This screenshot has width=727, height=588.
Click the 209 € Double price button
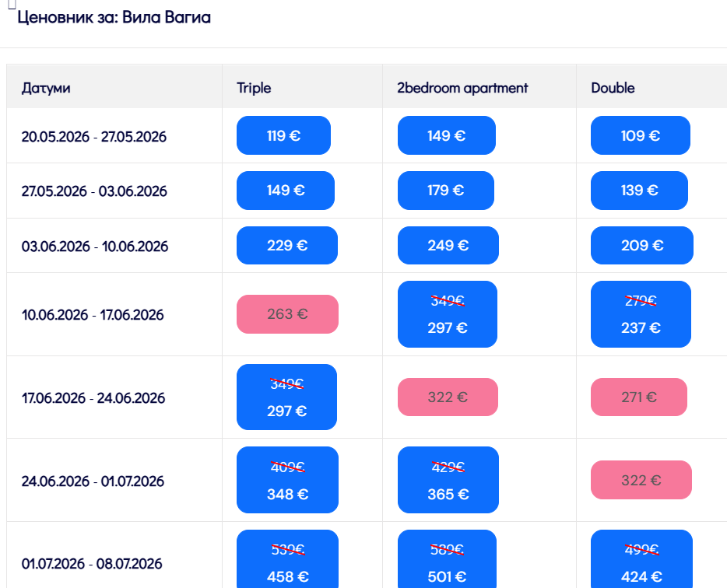pos(641,246)
